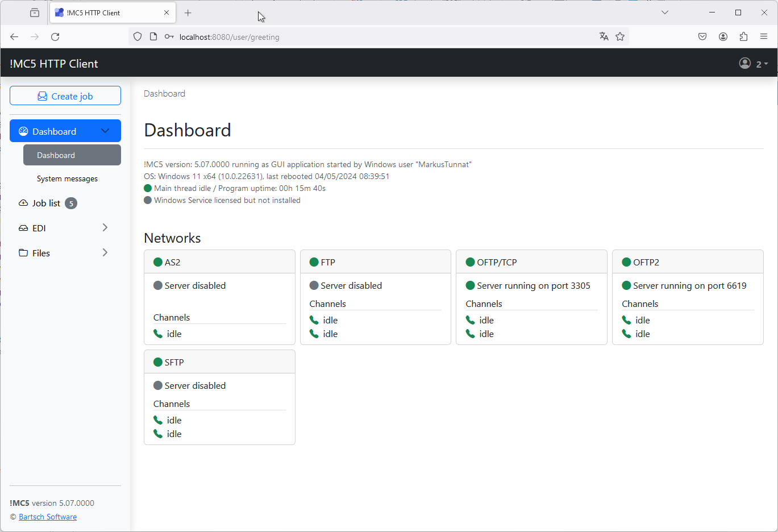Open the Firefox hamburger application menu
Screen dimensions: 778x532
764,36
